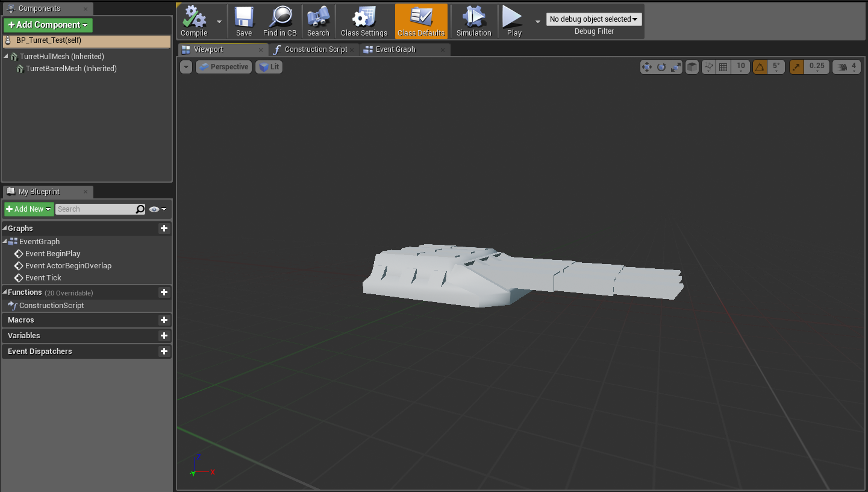The width and height of the screenshot is (868, 492).
Task: Expand the Event Dispatchers section
Action: [x=40, y=352]
